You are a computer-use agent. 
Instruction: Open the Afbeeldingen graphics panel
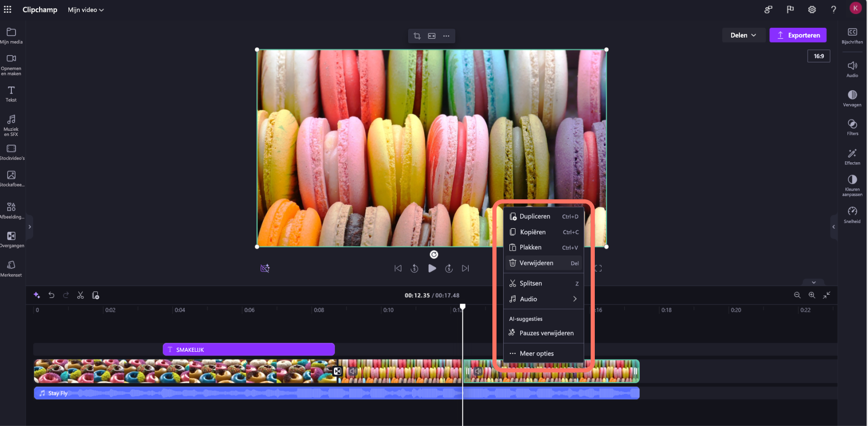(11, 210)
